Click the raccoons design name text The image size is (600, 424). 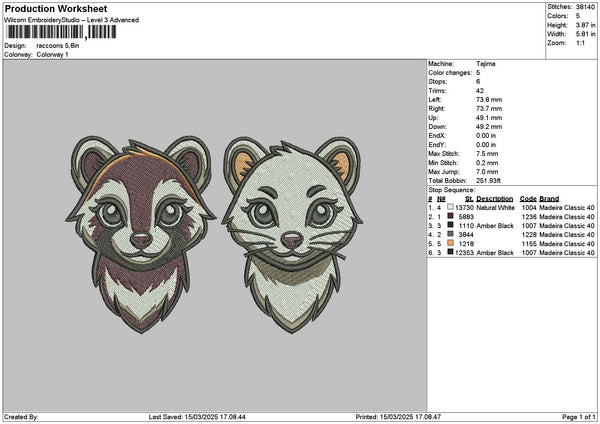(57, 46)
